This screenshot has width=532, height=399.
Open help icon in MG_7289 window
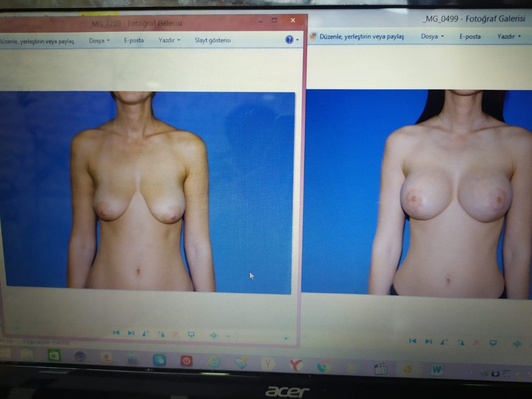[x=289, y=39]
